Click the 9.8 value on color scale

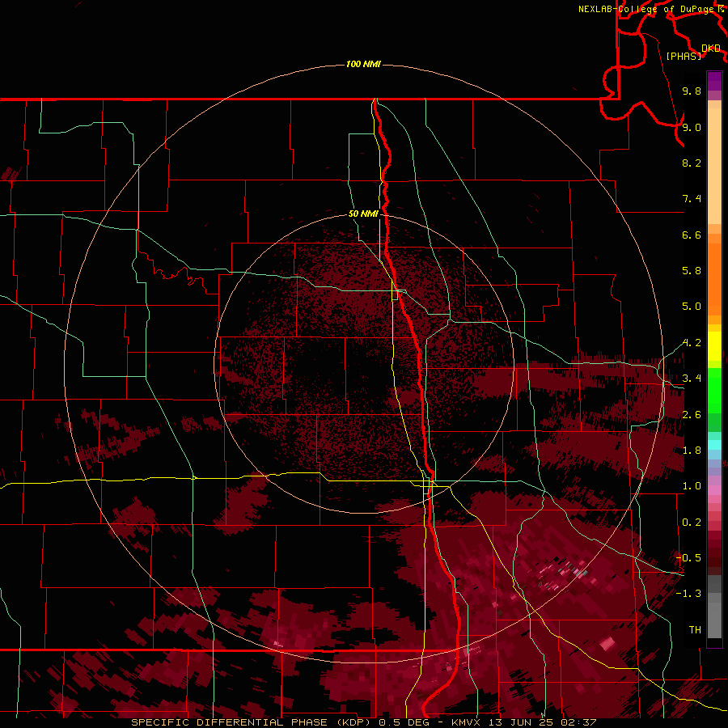pos(692,91)
